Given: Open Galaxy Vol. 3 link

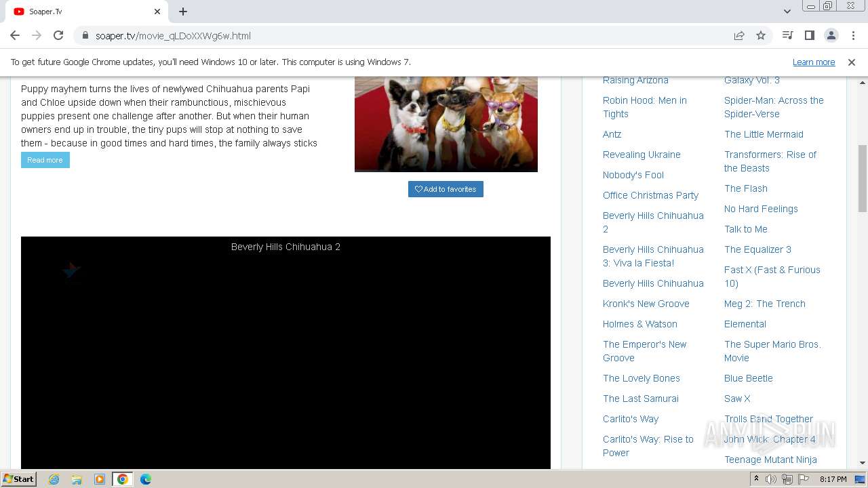Looking at the screenshot, I should coord(751,80).
